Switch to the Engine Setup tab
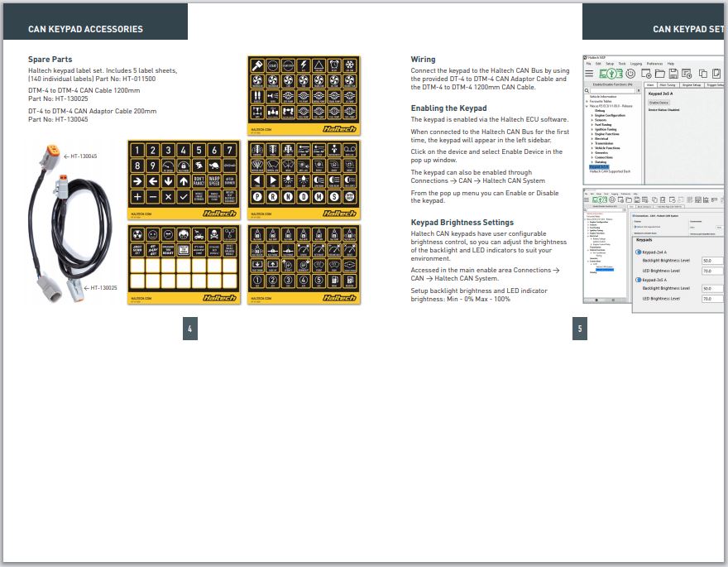This screenshot has height=567, width=728. (x=692, y=84)
